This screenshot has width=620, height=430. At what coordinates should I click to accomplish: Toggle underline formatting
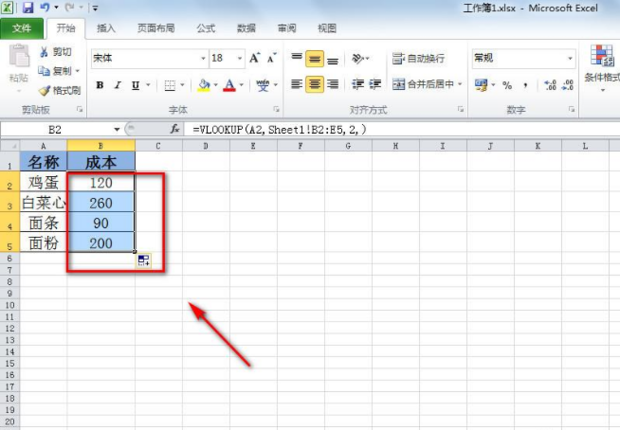tap(135, 85)
